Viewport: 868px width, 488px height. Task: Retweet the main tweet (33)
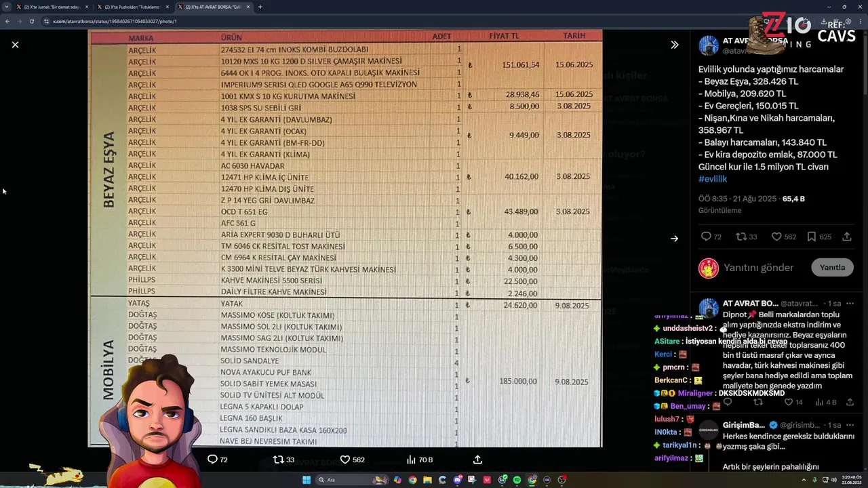[x=747, y=237]
